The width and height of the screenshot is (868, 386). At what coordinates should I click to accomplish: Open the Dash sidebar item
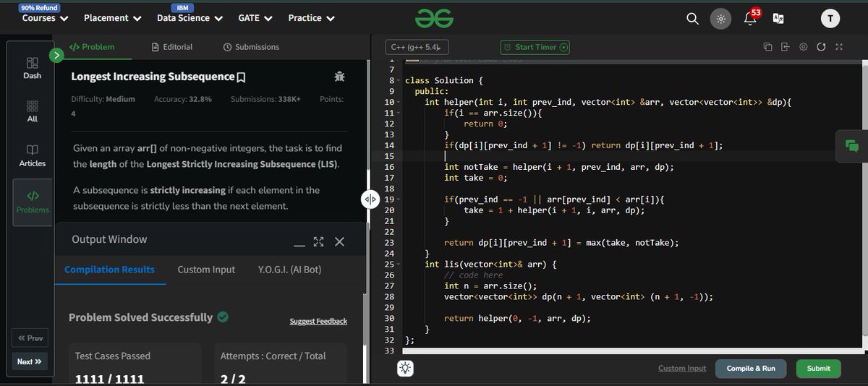click(x=32, y=68)
